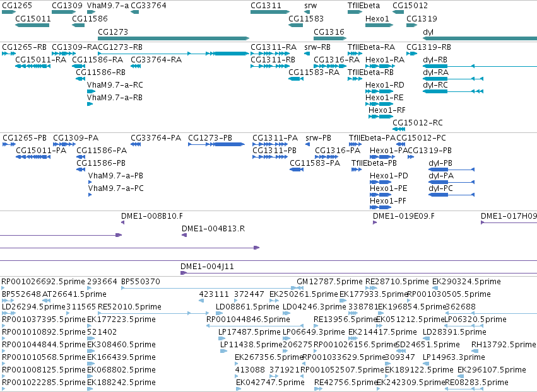
Task: Click transcript CG1309-RA label
Action: pyautogui.click(x=74, y=47)
